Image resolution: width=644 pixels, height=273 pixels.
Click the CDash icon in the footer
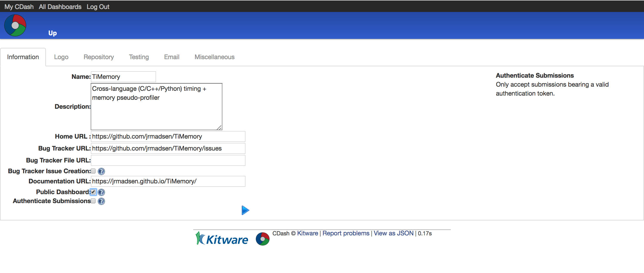[263, 238]
